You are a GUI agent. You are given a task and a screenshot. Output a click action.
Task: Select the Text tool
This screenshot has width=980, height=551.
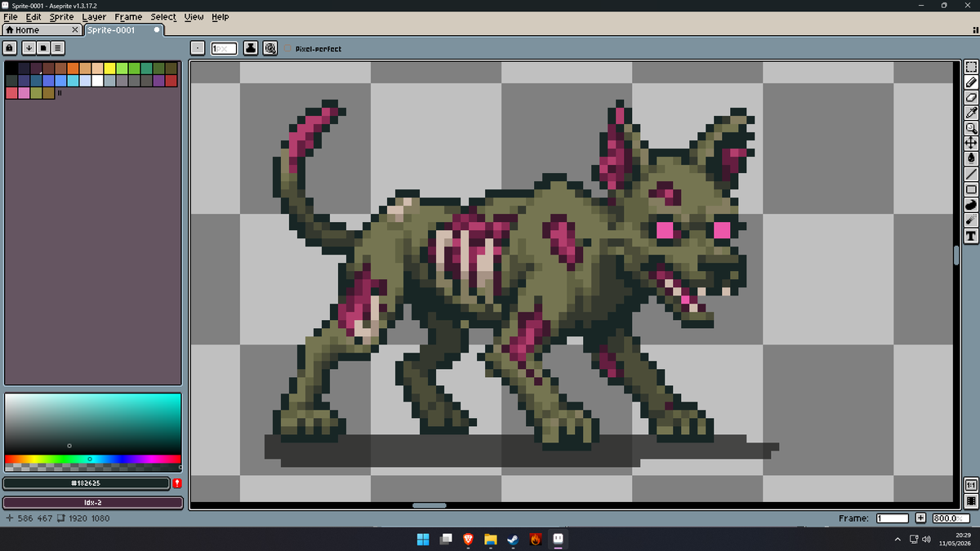(971, 236)
